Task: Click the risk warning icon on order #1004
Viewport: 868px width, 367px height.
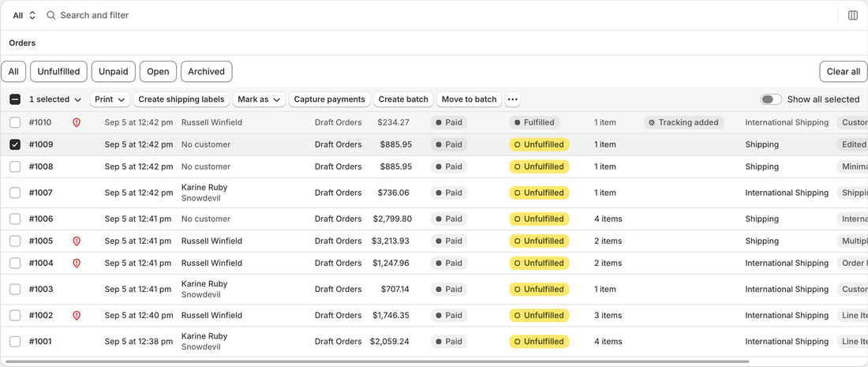Action: click(x=77, y=263)
